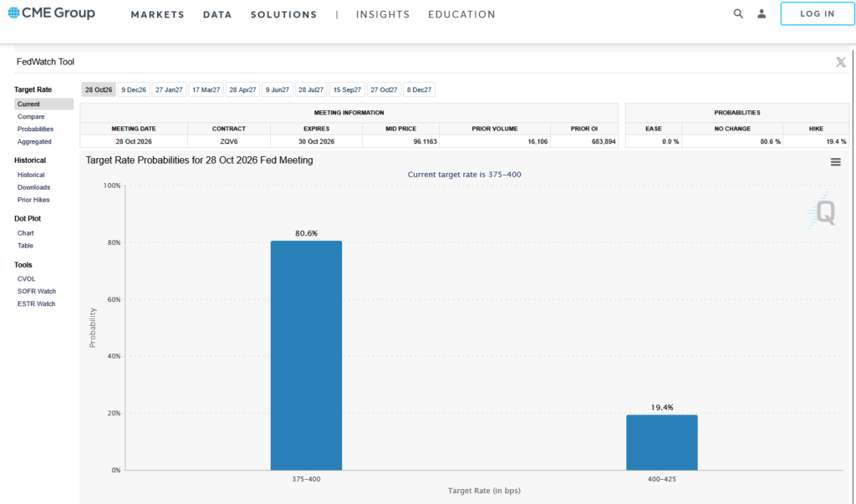This screenshot has width=856, height=504.
Task: Open ESTR Watch tool link
Action: [37, 304]
